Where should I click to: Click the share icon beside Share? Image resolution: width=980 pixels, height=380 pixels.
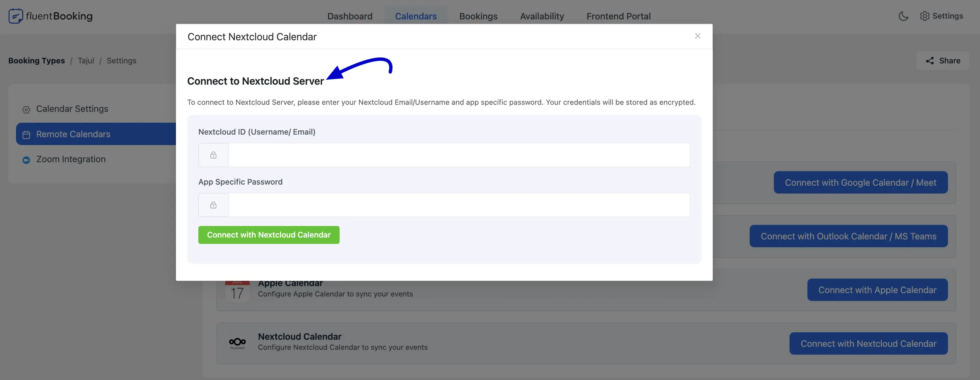[x=930, y=60]
